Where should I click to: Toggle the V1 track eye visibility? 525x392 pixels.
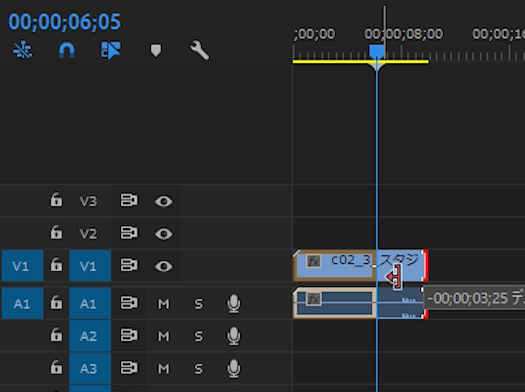[x=164, y=266]
